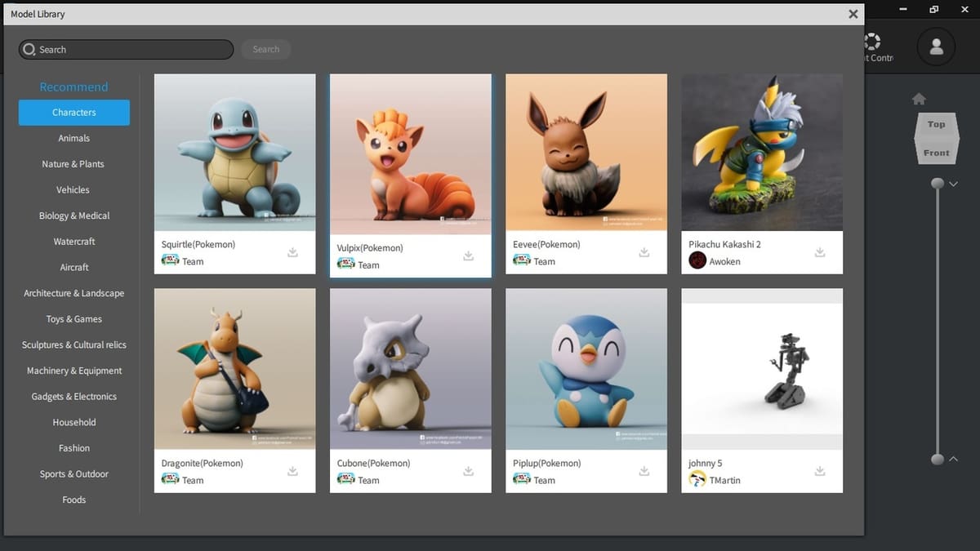Maximize the main application window

[934, 9]
